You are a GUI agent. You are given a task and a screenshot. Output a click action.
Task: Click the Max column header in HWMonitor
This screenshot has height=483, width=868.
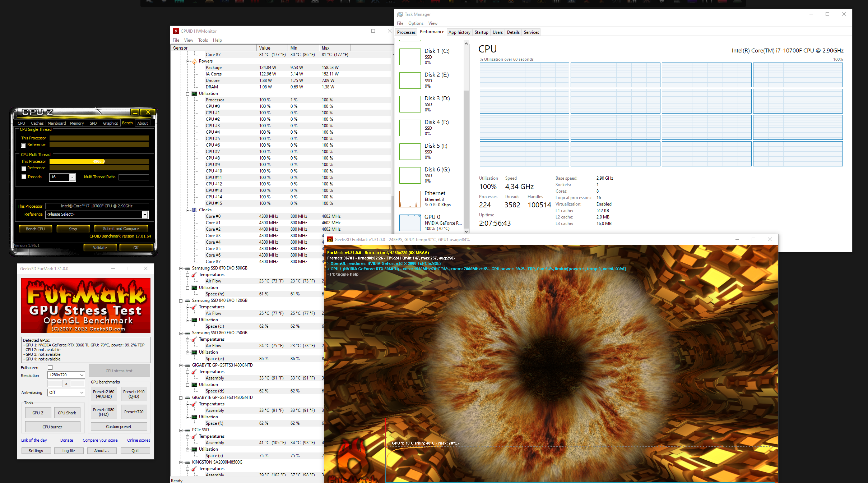coord(334,48)
